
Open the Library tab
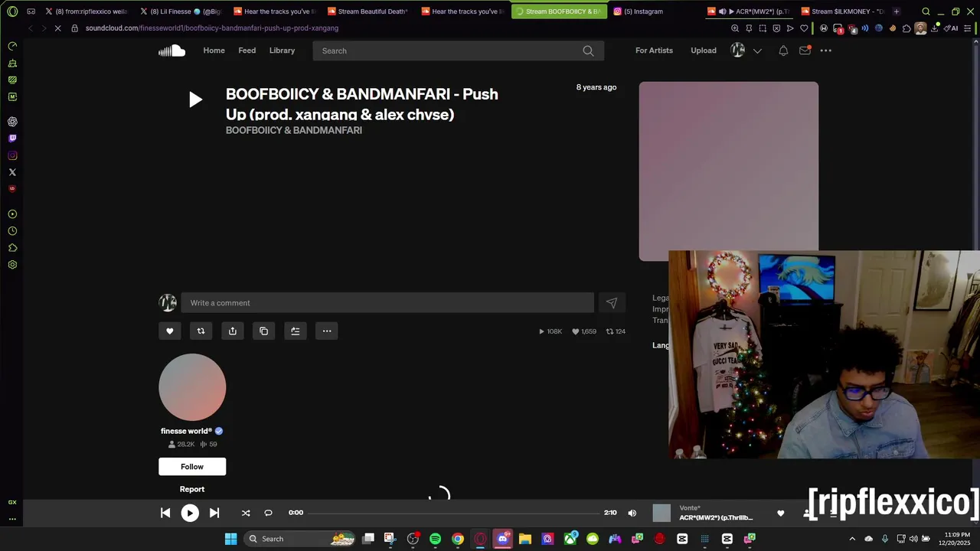(x=282, y=51)
